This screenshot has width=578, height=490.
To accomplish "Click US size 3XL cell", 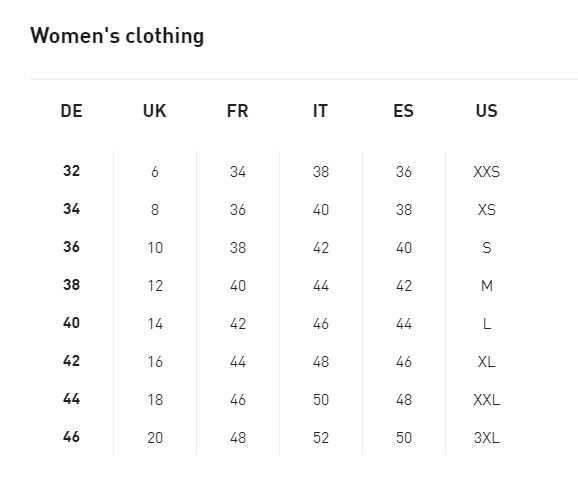I will [487, 438].
